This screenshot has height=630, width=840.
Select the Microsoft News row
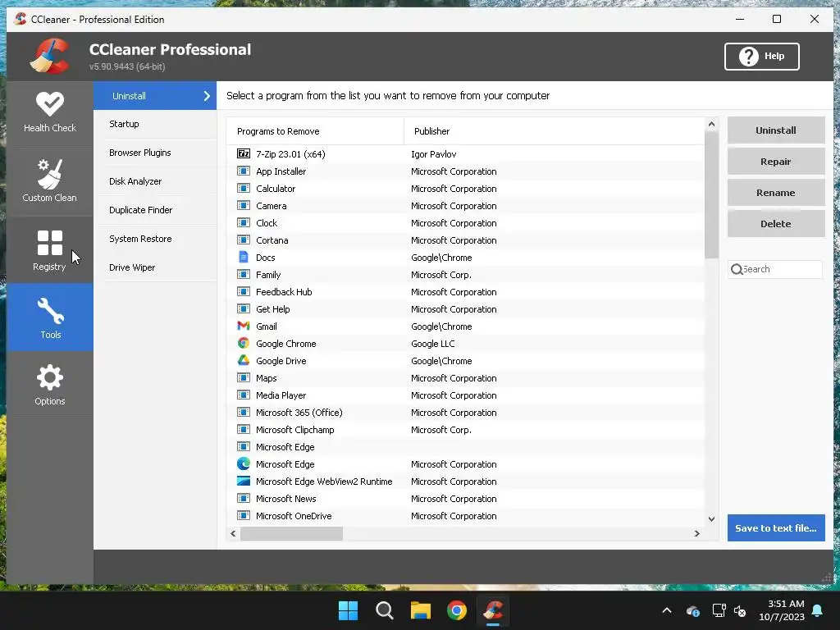[465, 499]
